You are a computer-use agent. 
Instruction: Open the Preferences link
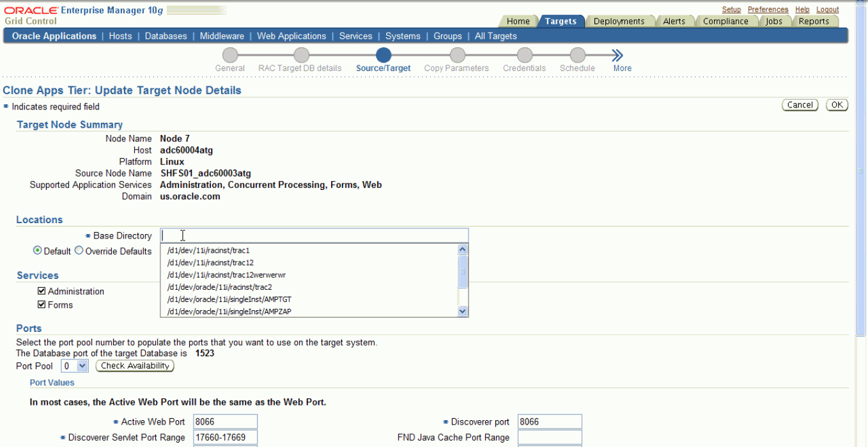[768, 10]
